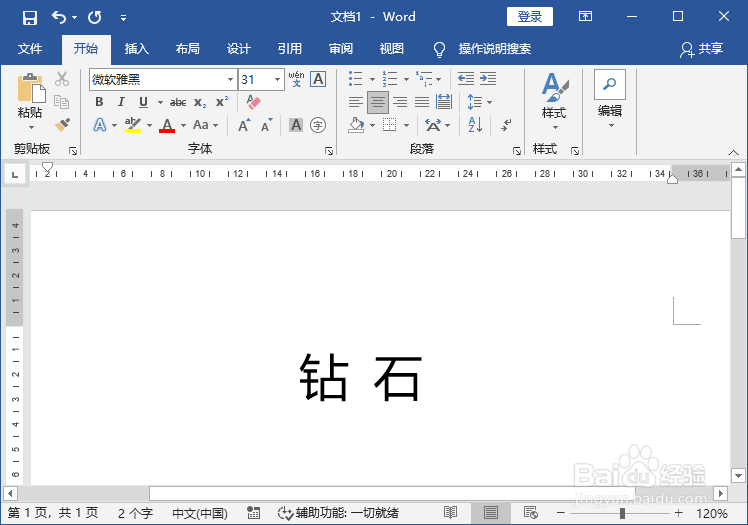Switch to the 插入 (Insert) tab
This screenshot has height=525, width=748.
[137, 49]
